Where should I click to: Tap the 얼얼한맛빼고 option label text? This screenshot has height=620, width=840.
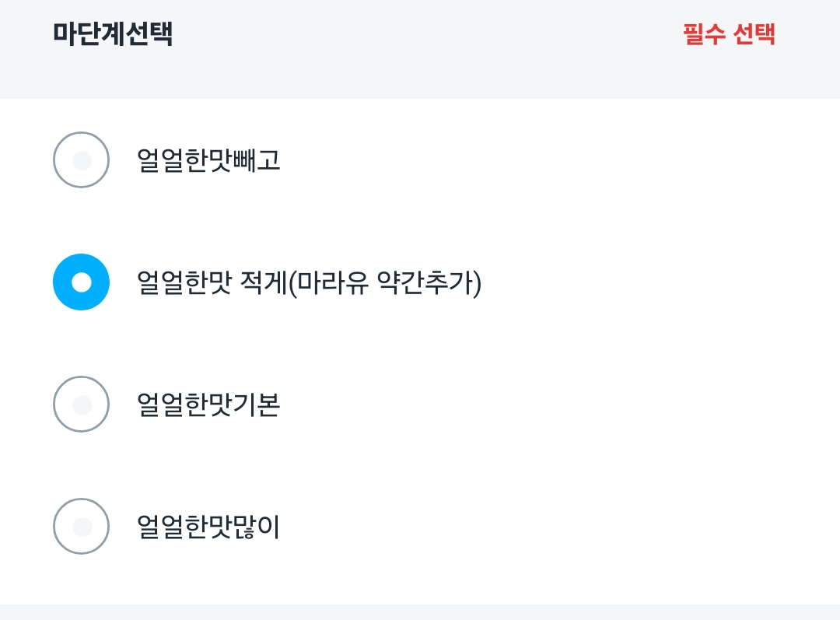coord(208,160)
